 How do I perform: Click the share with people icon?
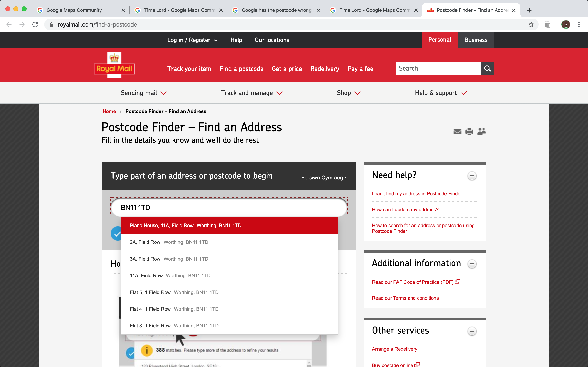(x=481, y=132)
